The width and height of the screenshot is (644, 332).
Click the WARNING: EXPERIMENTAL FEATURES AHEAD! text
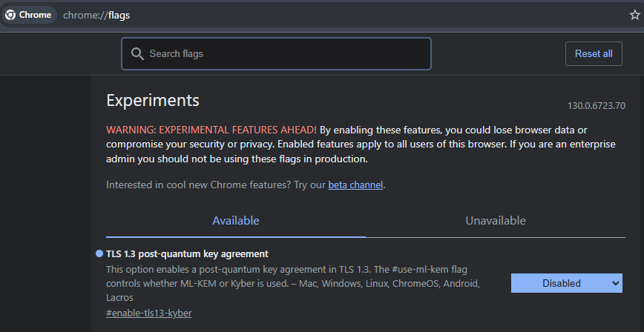211,130
